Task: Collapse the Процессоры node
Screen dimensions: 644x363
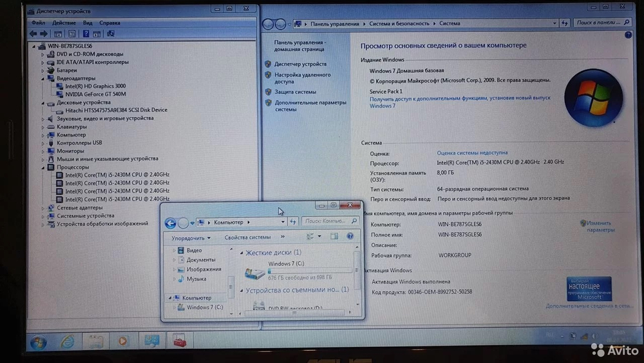Action: coord(43,168)
